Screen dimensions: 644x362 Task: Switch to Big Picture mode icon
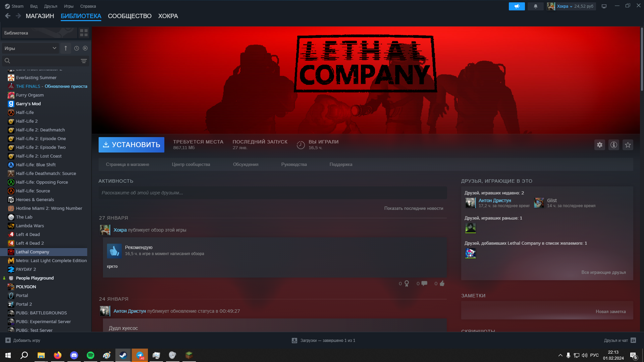point(604,6)
